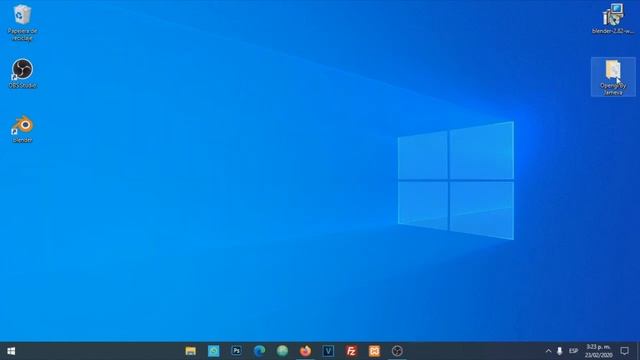Open the teal app icon beside File Explorer
Screen dimensions: 640x360
point(213,351)
